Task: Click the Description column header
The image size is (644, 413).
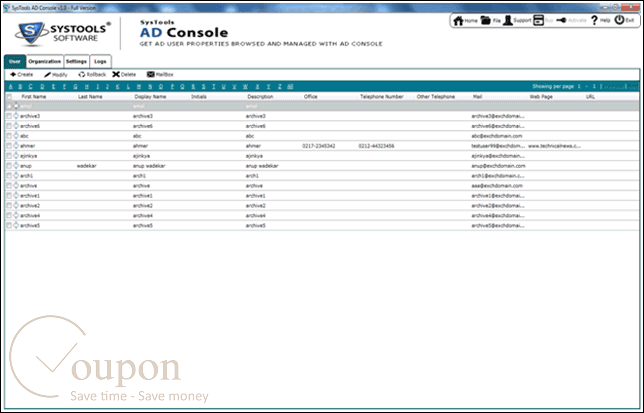Action: (x=260, y=96)
